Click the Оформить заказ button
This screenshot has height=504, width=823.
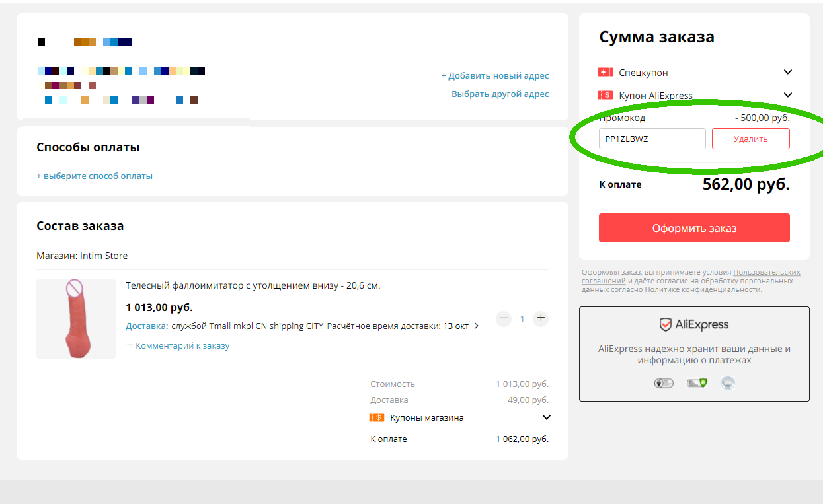pyautogui.click(x=694, y=228)
